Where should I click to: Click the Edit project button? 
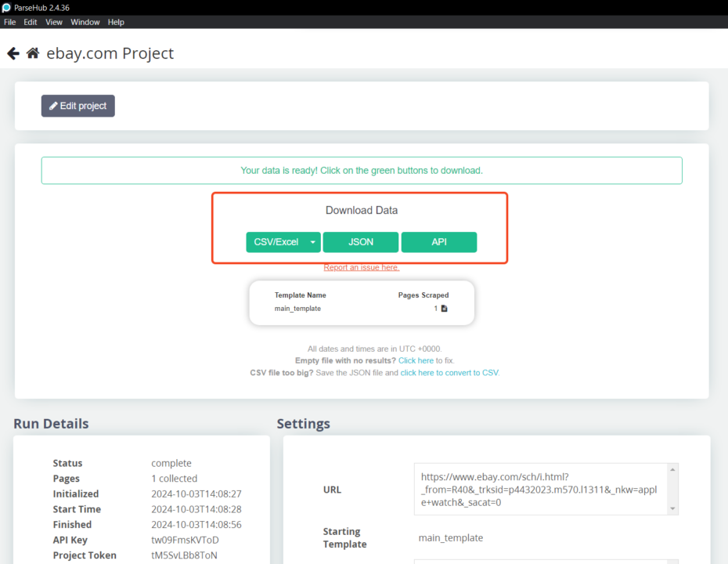[78, 106]
